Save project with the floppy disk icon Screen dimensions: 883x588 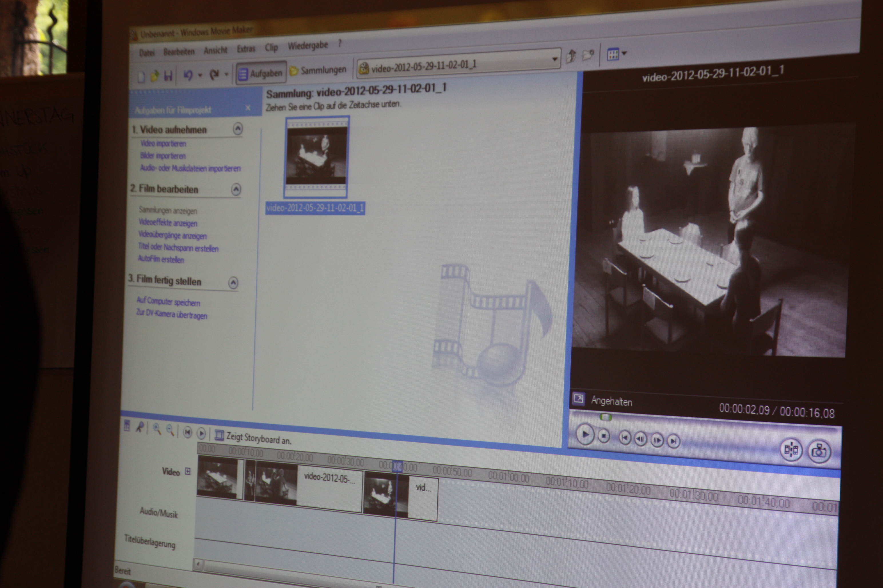(168, 76)
